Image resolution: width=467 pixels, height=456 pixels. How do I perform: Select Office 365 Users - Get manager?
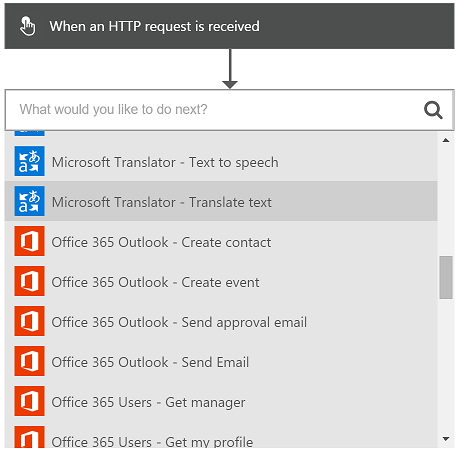point(221,401)
